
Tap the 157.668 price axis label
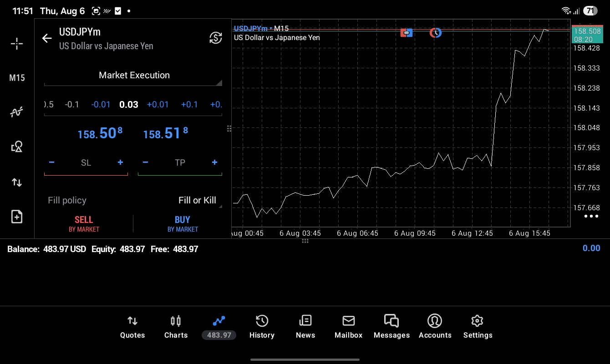point(586,207)
